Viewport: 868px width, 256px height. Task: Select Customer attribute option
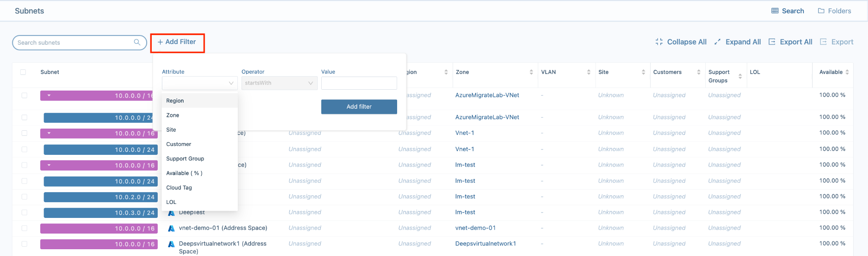click(200, 144)
